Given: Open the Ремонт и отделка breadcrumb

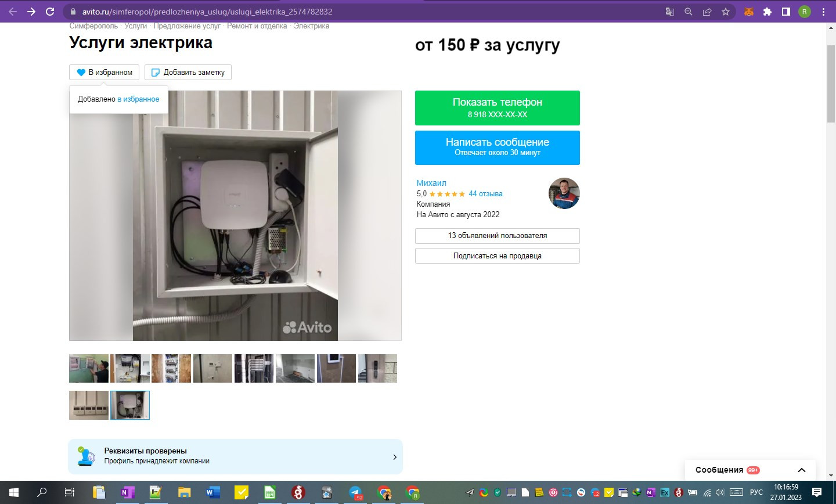Looking at the screenshot, I should tap(257, 26).
